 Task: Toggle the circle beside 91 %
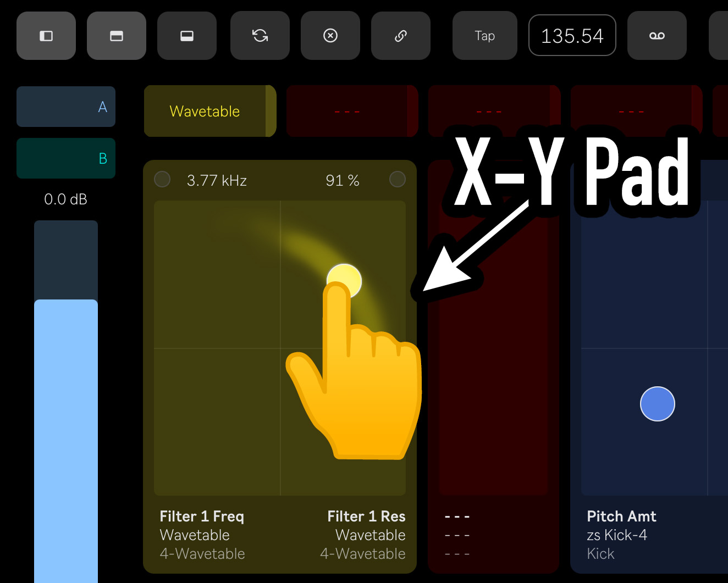pos(398,179)
